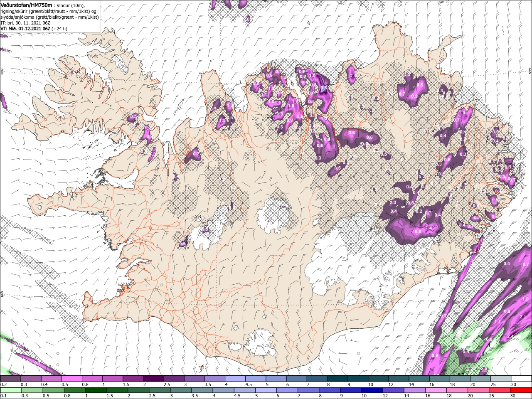Click the '0.1' label in lower legend
The image size is (532, 399).
tap(3, 396)
